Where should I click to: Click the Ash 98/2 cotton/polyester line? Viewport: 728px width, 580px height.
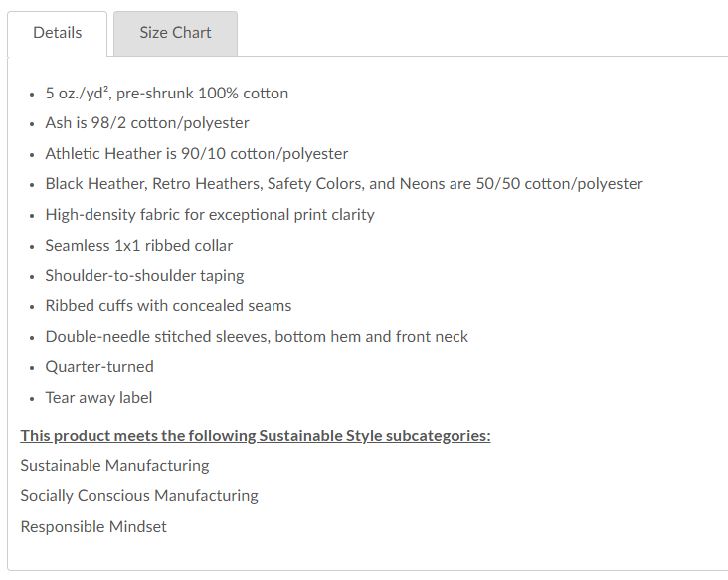[x=147, y=123]
